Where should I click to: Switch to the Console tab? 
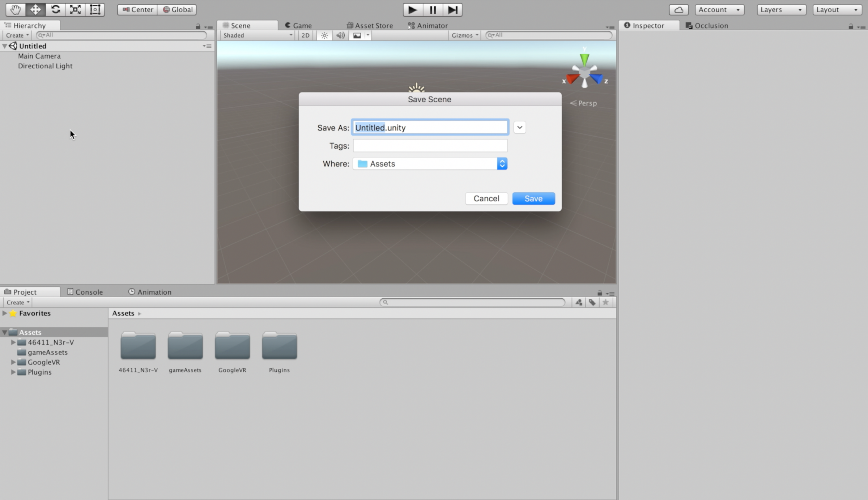(x=85, y=291)
